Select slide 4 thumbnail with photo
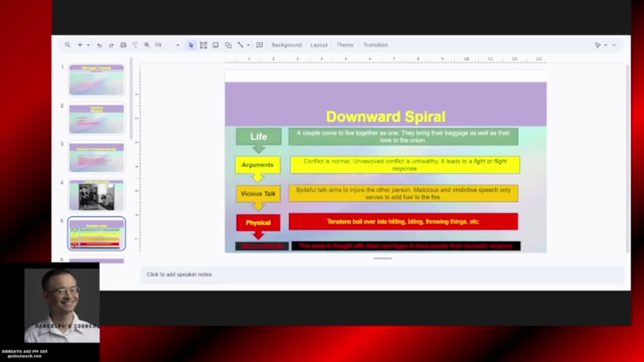The image size is (644, 362). pos(97,195)
